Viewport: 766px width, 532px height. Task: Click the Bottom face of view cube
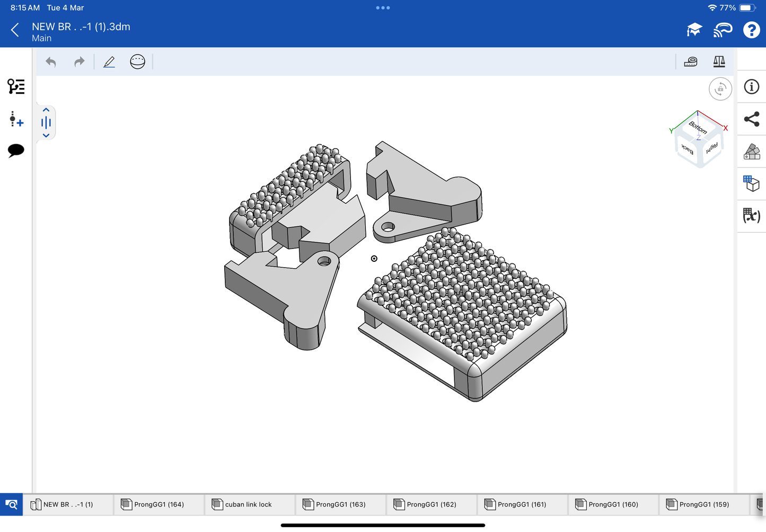[698, 127]
